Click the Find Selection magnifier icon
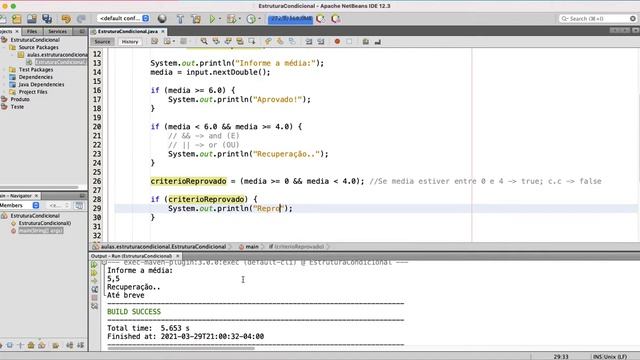 click(204, 41)
